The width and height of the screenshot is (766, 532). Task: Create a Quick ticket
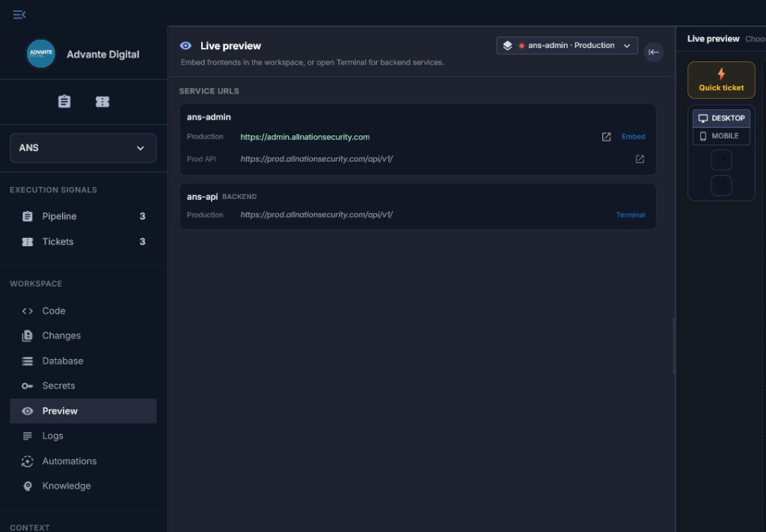pyautogui.click(x=721, y=80)
